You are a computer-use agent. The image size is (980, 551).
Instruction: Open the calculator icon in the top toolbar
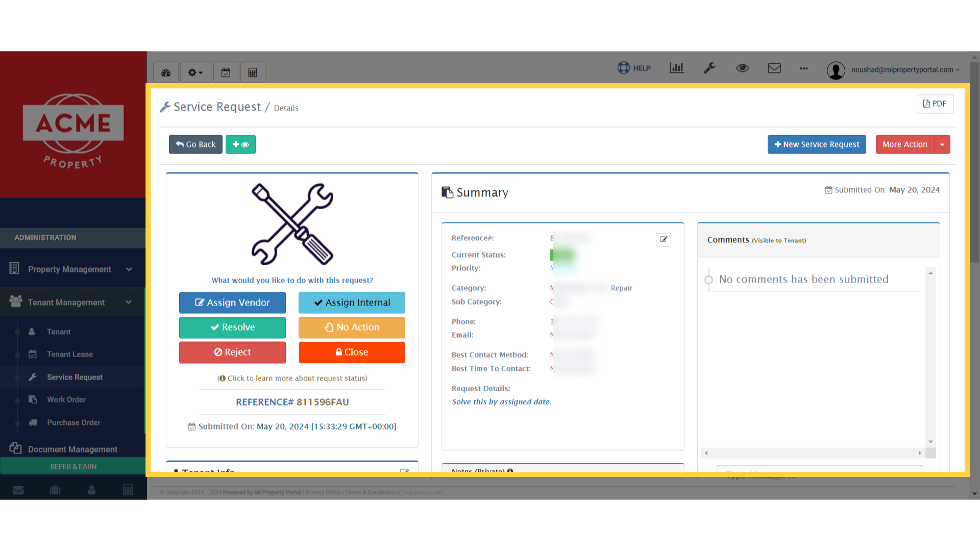coord(252,72)
